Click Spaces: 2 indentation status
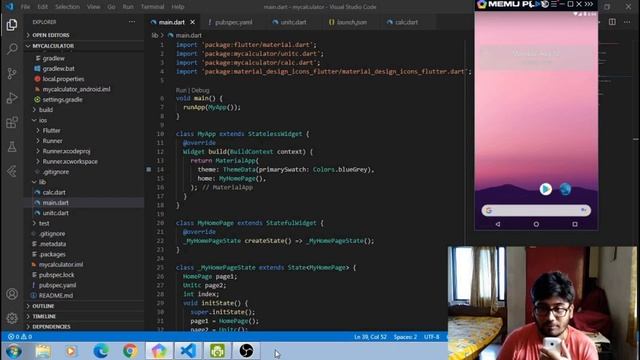The width and height of the screenshot is (640, 360). (x=405, y=337)
